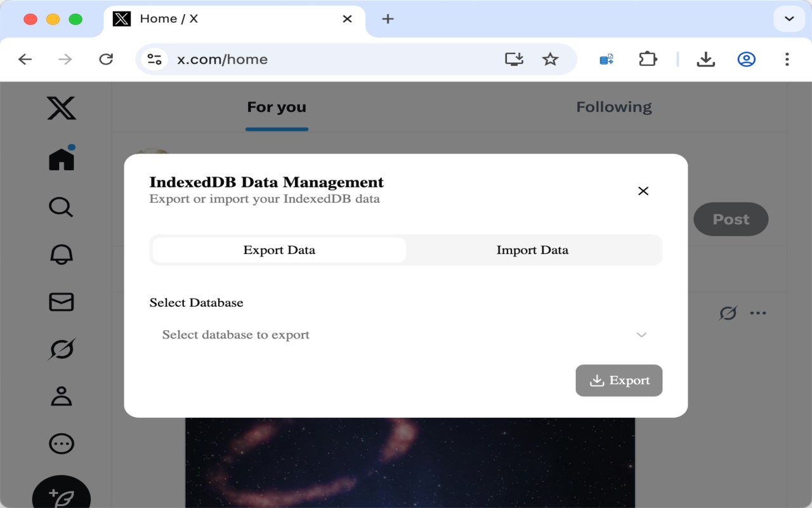Click the Export button
812x508 pixels.
[619, 380]
